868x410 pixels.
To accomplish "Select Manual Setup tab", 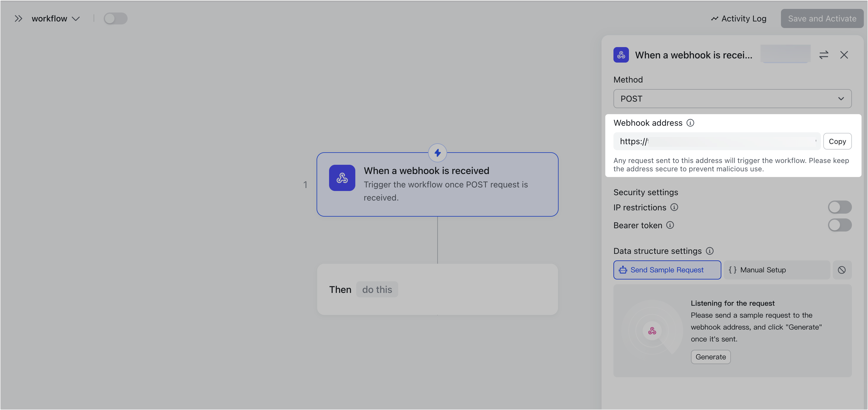I will coord(777,270).
